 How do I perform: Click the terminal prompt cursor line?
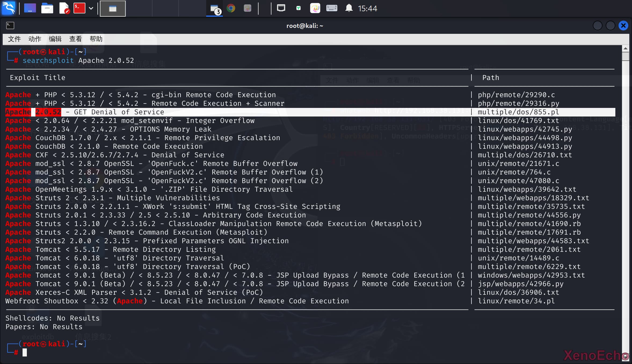(x=25, y=352)
